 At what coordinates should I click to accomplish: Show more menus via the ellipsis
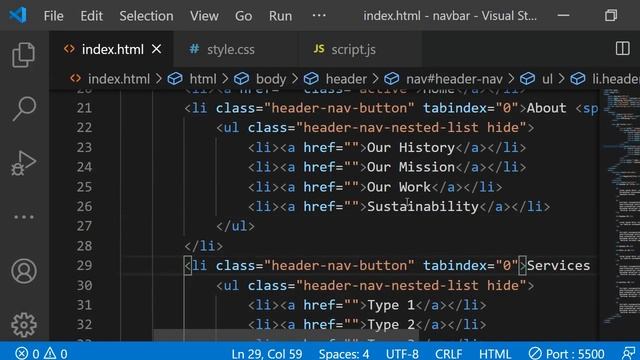click(319, 16)
